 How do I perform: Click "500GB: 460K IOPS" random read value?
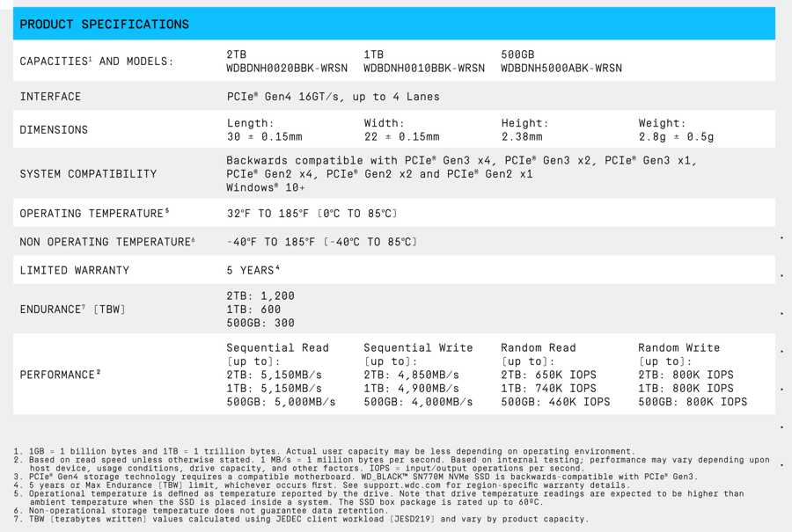tap(555, 402)
